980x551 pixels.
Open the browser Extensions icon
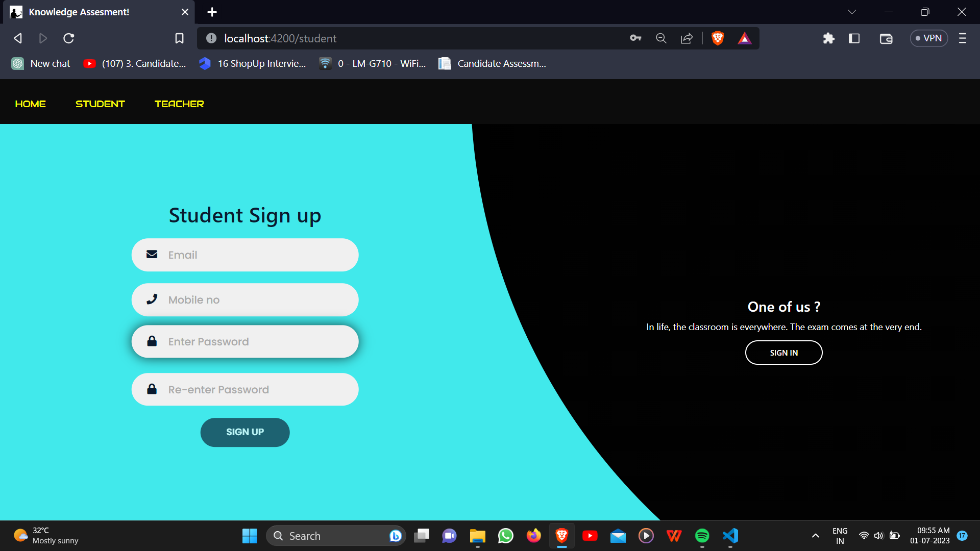pyautogui.click(x=828, y=38)
